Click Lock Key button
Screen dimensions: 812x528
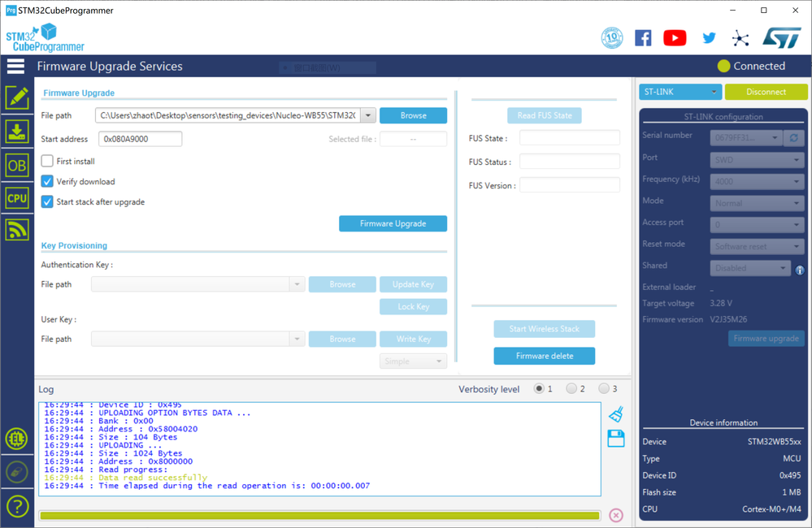tap(413, 306)
